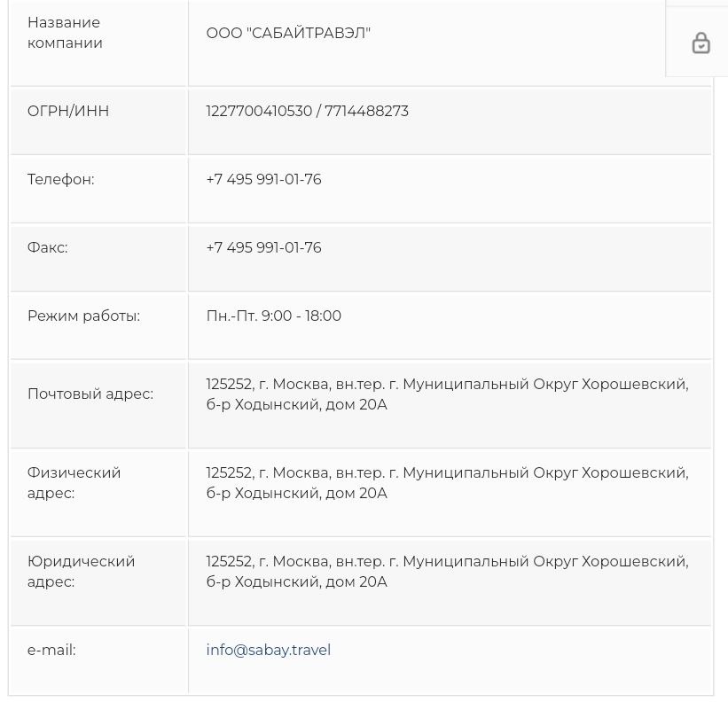The image size is (728, 702).
Task: Click the address text in the Почтовый адрес row
Action: [446, 394]
